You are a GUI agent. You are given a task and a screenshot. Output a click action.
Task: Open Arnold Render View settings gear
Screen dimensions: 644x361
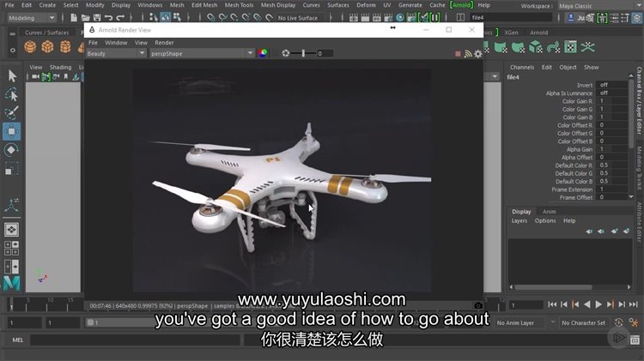pos(478,54)
